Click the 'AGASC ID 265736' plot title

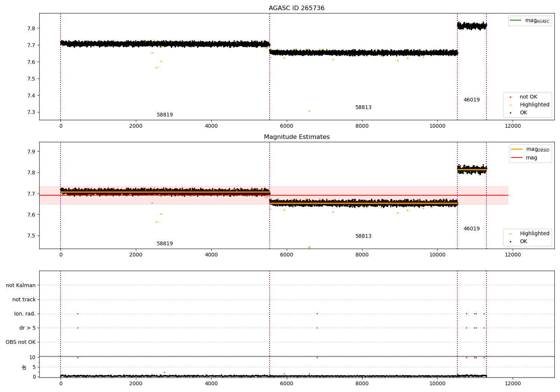[296, 8]
